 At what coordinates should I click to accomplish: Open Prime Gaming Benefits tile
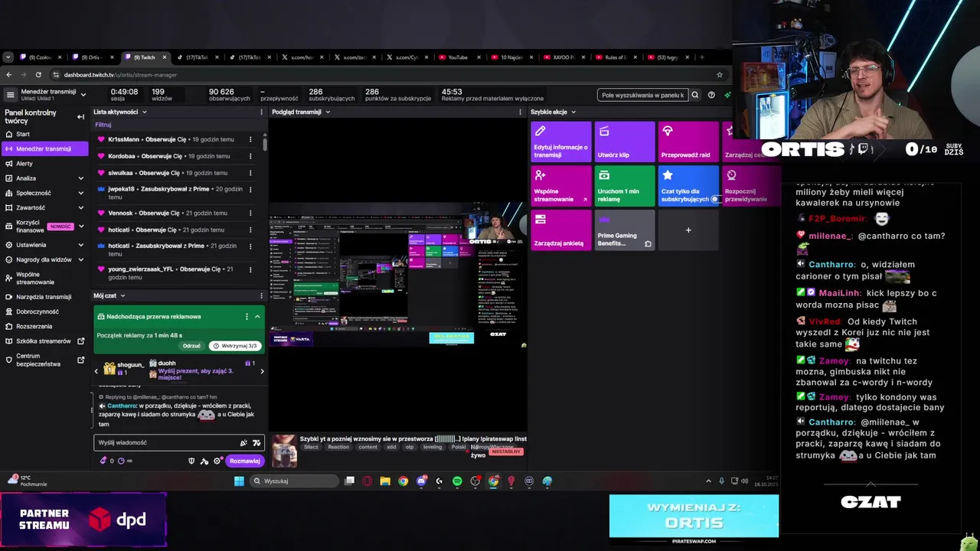625,230
